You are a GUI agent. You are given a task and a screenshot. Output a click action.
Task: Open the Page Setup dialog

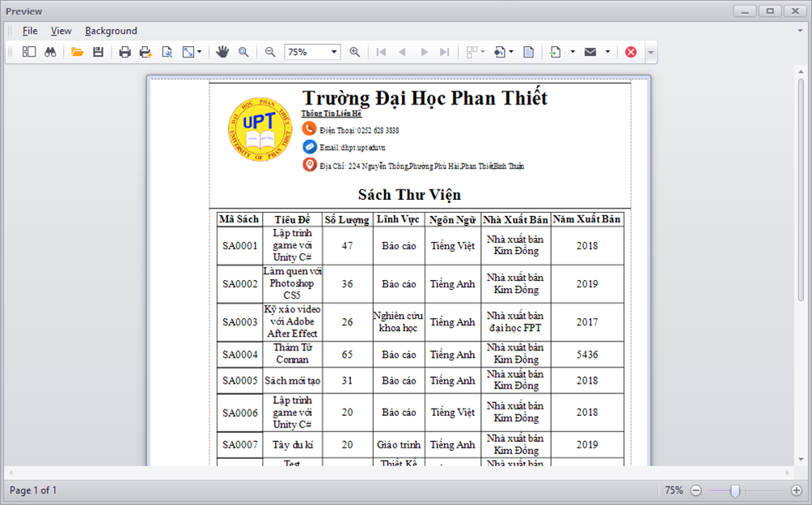click(167, 51)
